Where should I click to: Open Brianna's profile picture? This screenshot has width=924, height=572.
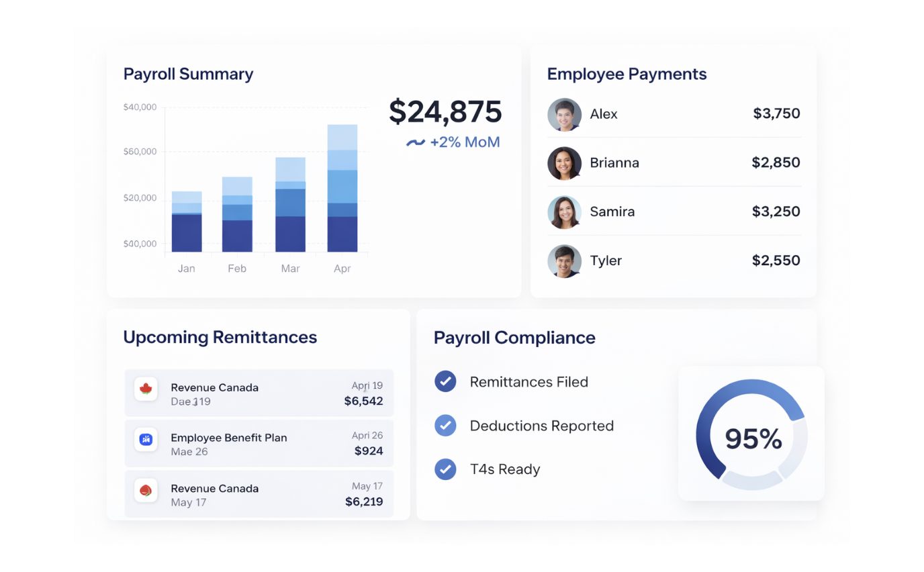564,163
